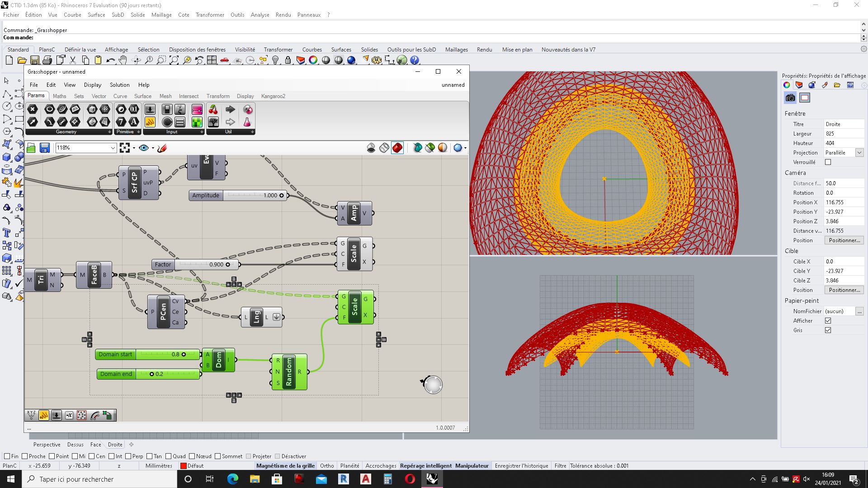The height and width of the screenshot is (488, 868).
Task: Select the Pan hand tool
Action: (123, 60)
